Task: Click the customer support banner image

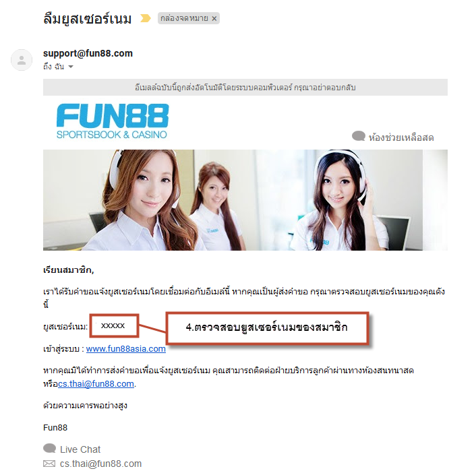Action: [245, 200]
